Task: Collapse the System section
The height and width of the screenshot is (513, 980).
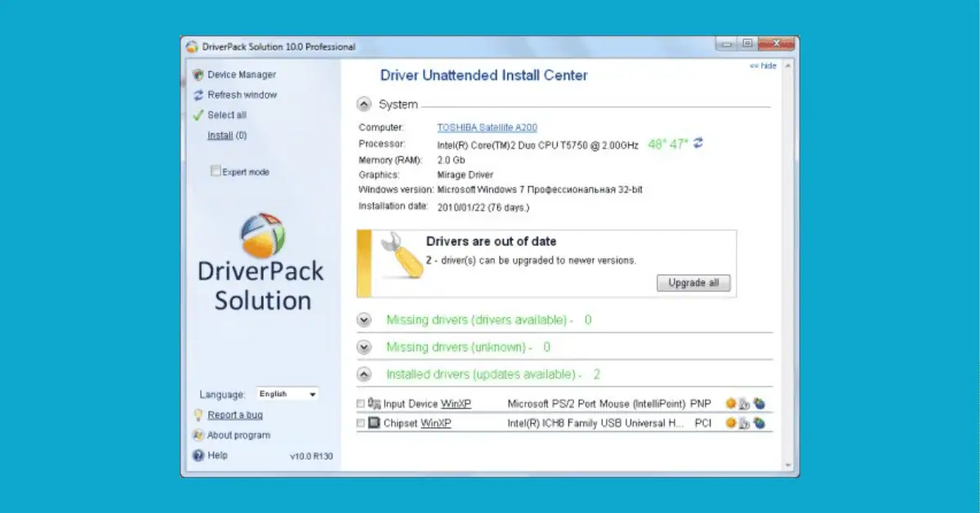Action: coord(364,104)
